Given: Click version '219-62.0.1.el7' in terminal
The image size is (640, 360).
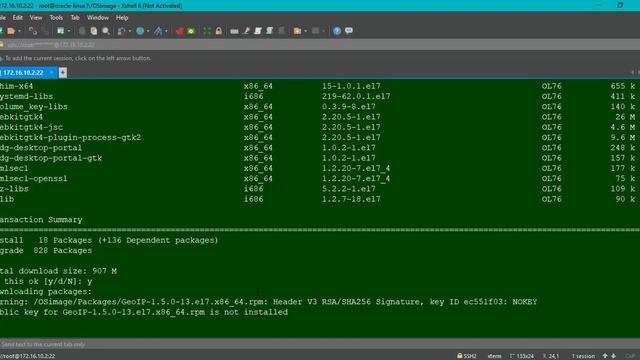Looking at the screenshot, I should [356, 96].
